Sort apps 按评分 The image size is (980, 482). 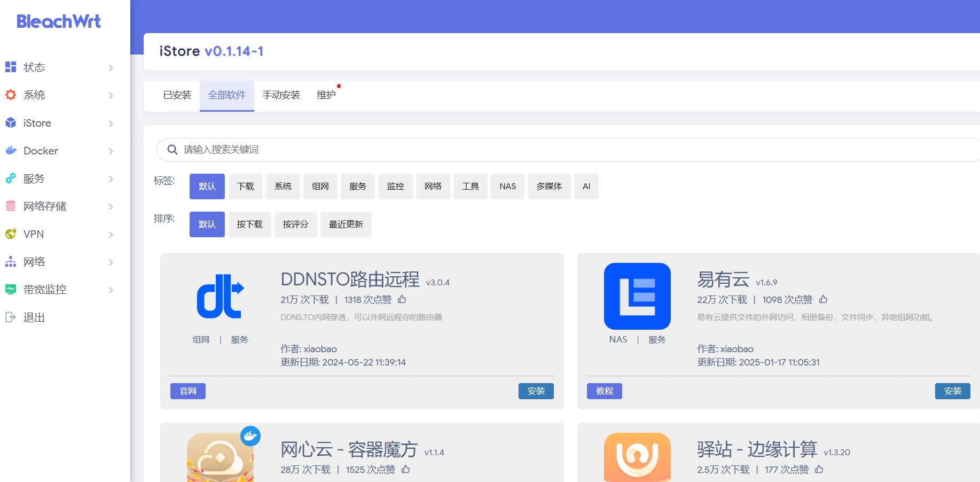coord(296,224)
